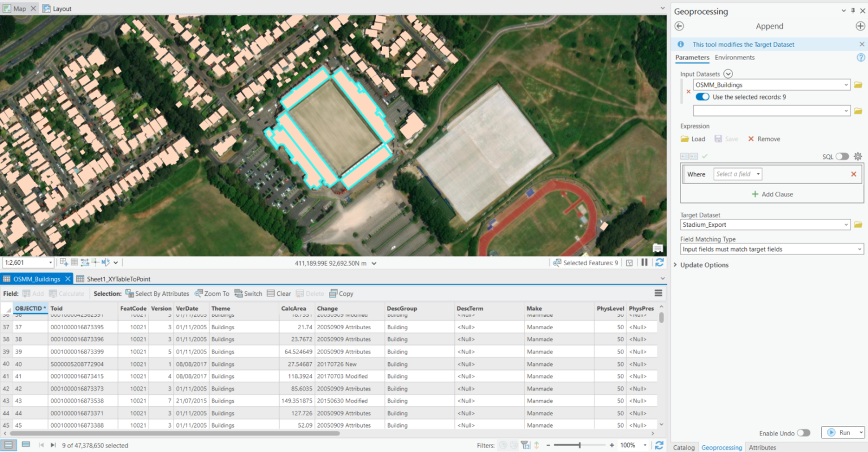Viewport: 868px width, 452px height.
Task: Pause map drawing
Action: pos(644,262)
